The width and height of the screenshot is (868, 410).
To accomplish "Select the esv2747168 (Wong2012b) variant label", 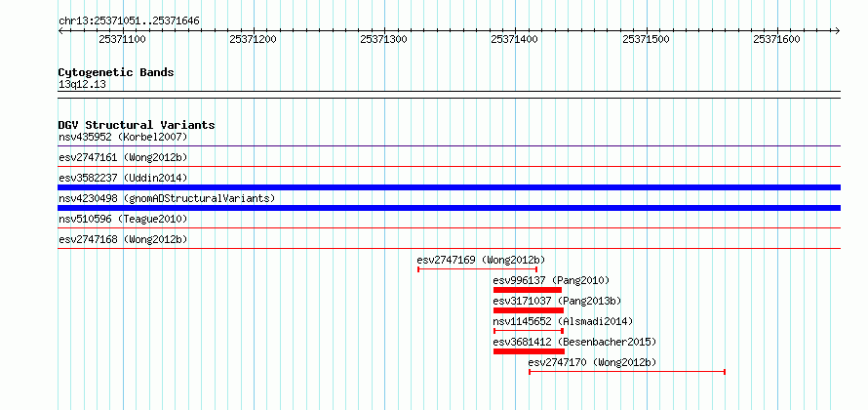I will (123, 239).
